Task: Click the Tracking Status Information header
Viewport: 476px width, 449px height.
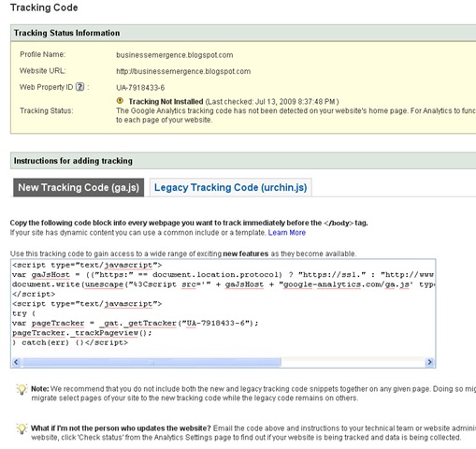Action: tap(66, 33)
